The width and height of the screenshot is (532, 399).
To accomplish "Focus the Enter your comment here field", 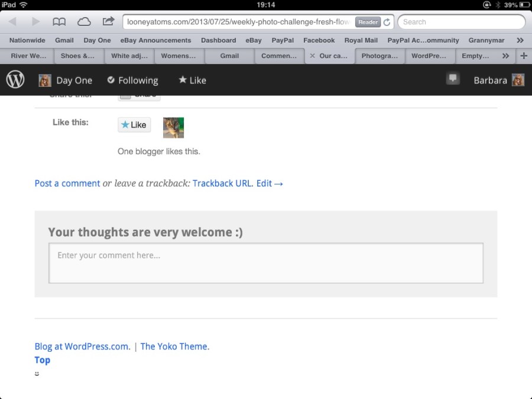I will [x=266, y=263].
